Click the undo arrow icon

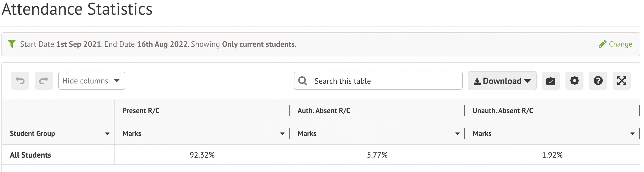[20, 81]
